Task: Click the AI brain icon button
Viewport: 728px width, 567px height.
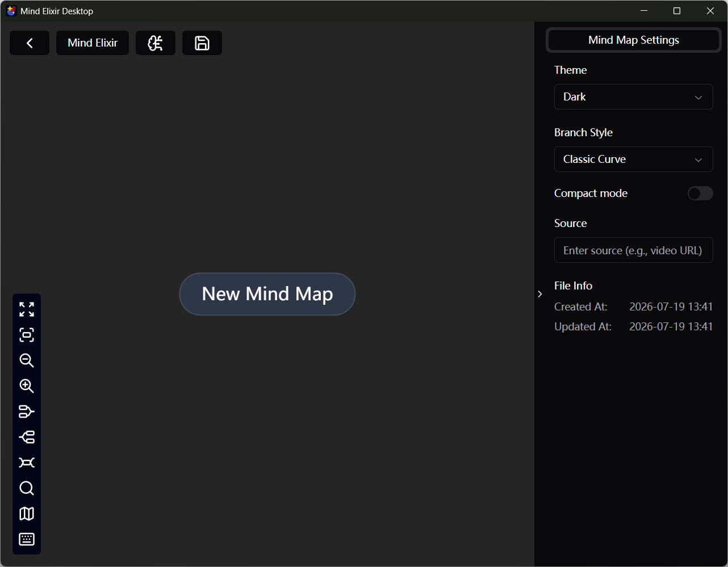Action: pyautogui.click(x=156, y=43)
